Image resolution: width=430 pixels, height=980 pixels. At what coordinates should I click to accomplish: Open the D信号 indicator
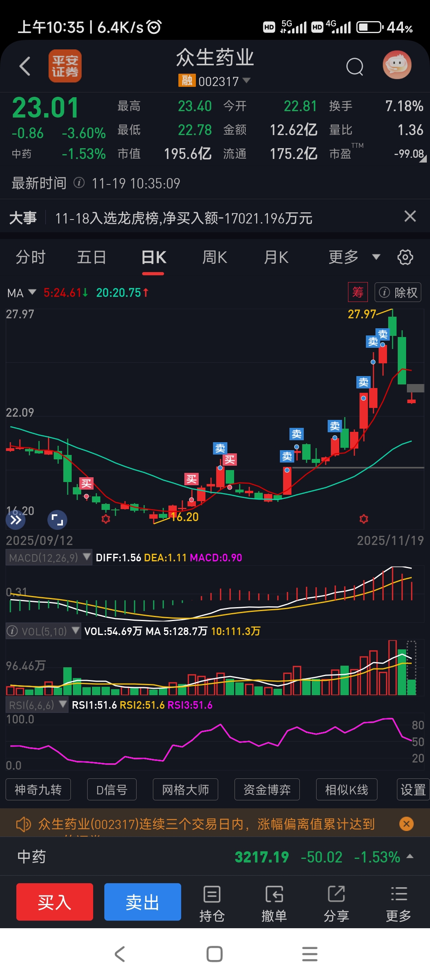[x=112, y=790]
